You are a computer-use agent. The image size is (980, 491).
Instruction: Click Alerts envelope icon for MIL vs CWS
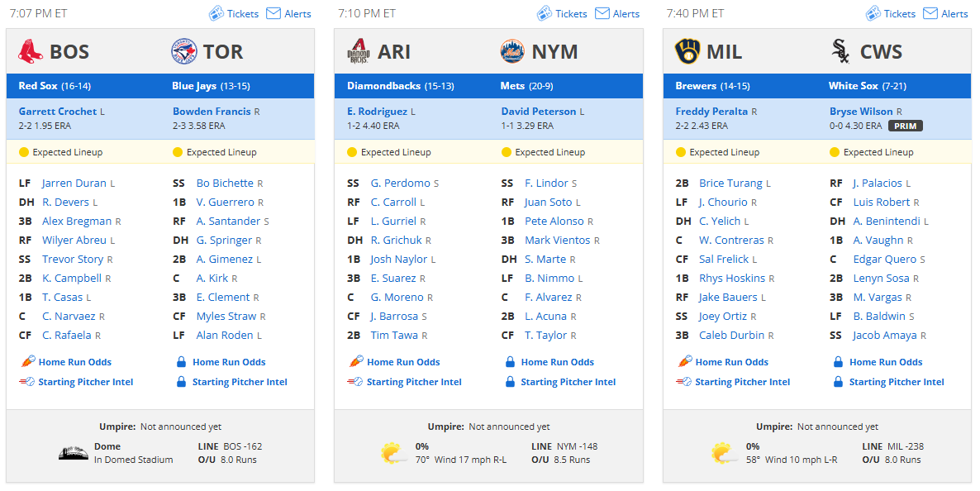(x=930, y=13)
